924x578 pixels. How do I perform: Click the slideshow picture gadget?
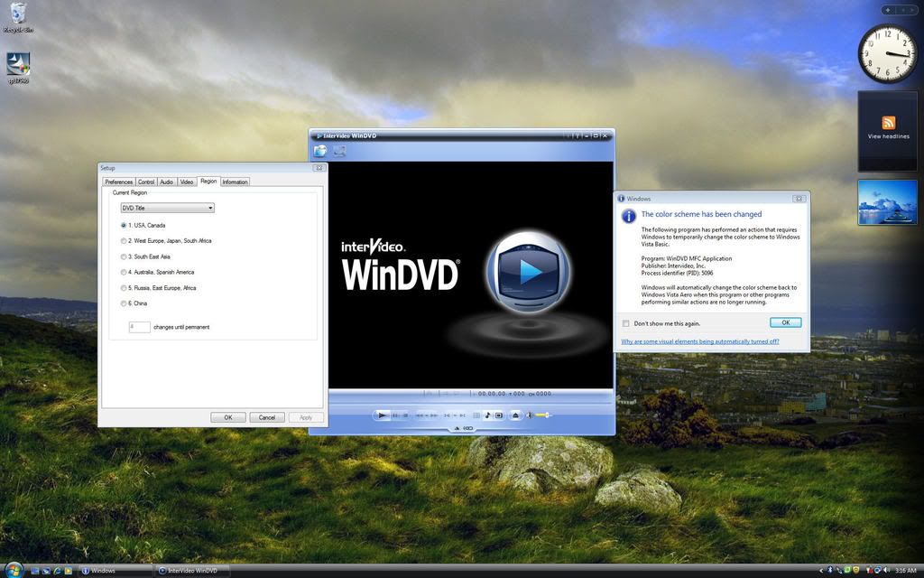pyautogui.click(x=888, y=202)
